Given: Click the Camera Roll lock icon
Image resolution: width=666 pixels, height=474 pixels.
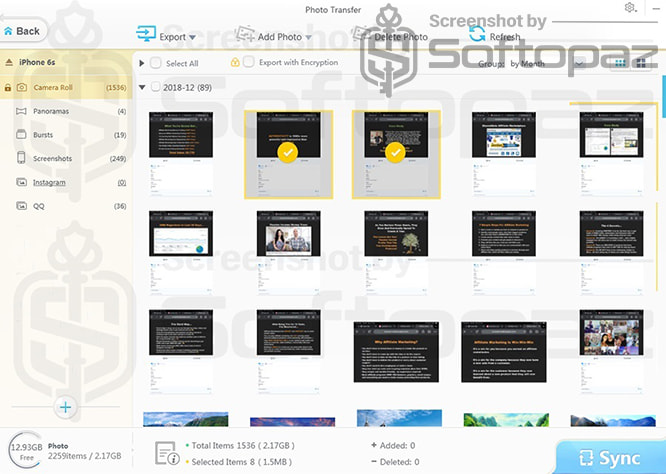Looking at the screenshot, I should pos(8,87).
